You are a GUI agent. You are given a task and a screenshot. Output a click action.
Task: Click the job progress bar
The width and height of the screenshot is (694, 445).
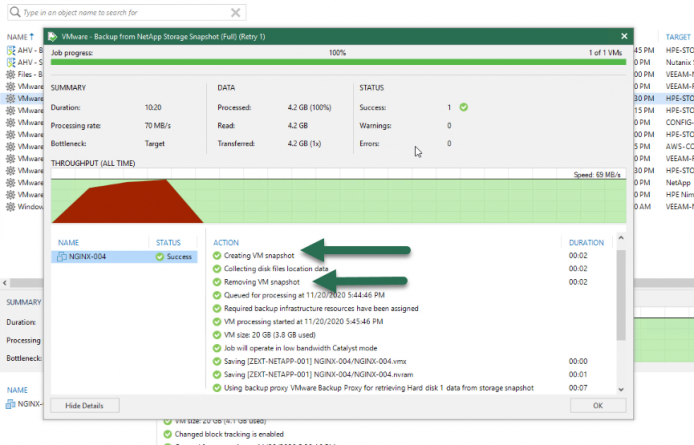(338, 62)
